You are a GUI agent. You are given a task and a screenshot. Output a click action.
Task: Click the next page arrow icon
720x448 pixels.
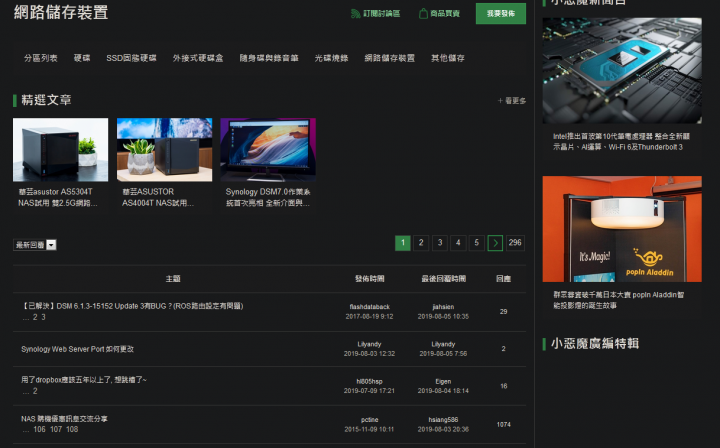click(495, 243)
